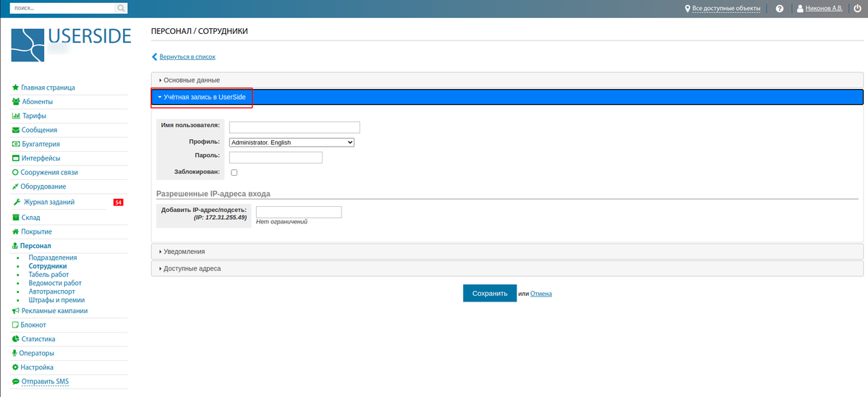This screenshot has width=868, height=397.
Task: Open Табель работ in Персонал submenu
Action: tap(48, 275)
